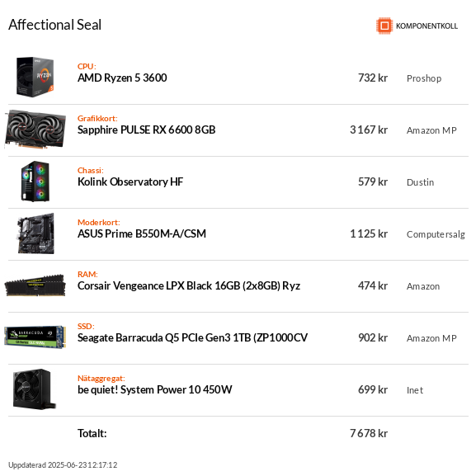Open the AMD Ryzen 5 3600 product name

click(x=122, y=78)
